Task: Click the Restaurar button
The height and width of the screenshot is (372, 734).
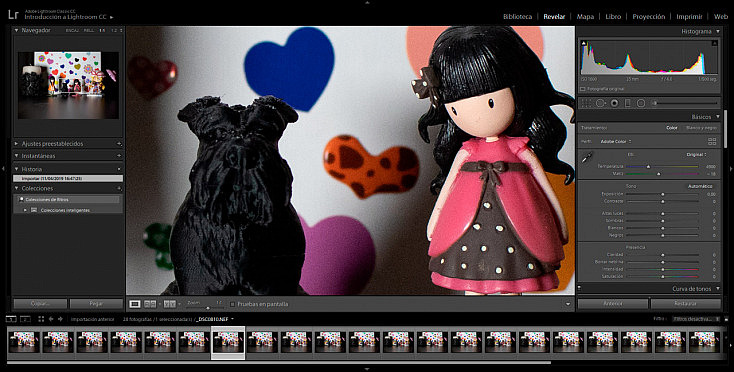Action: (685, 304)
